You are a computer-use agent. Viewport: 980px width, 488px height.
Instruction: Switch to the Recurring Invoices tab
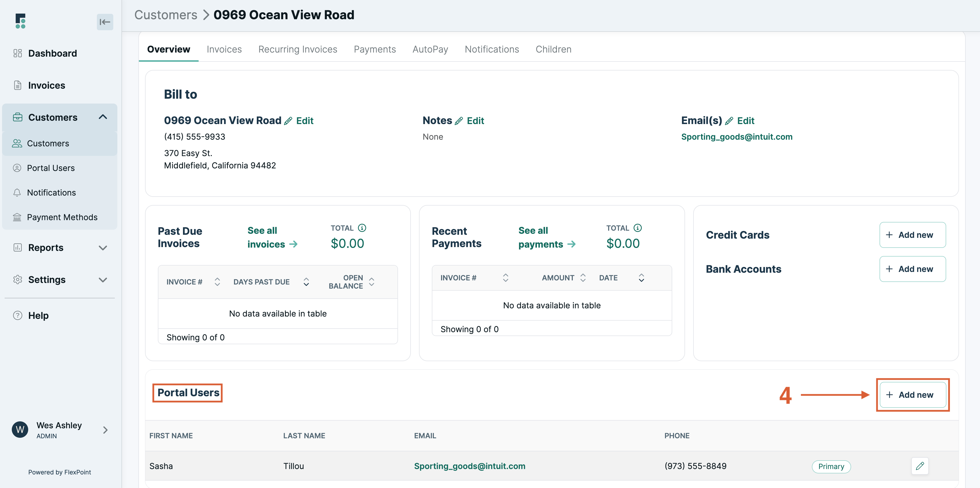point(298,49)
